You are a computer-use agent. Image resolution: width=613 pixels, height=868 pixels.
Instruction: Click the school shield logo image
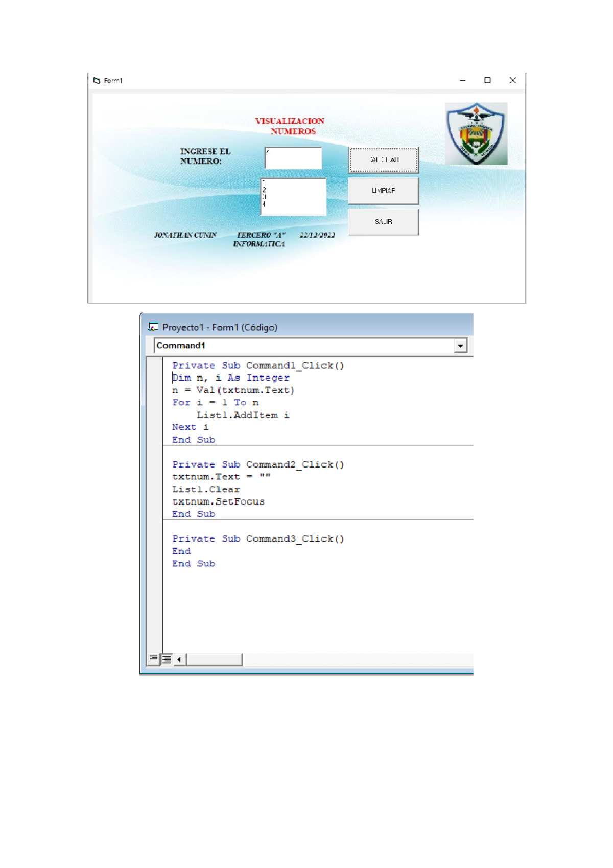click(x=476, y=133)
